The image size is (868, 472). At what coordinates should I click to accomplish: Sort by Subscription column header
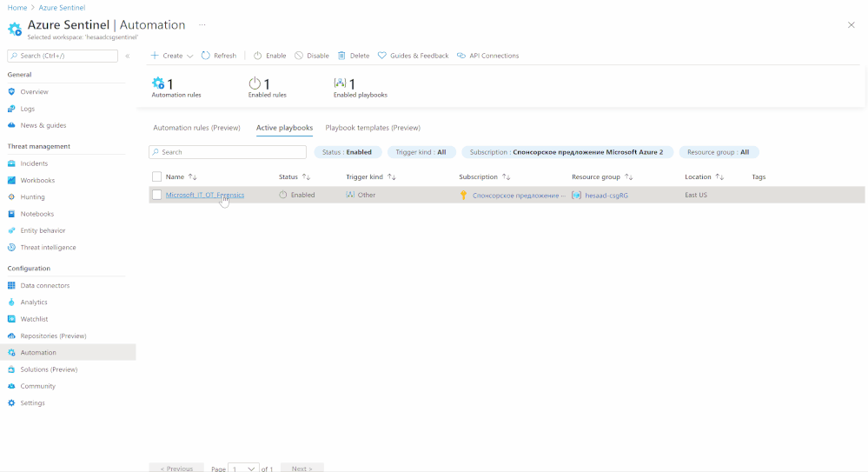click(484, 176)
